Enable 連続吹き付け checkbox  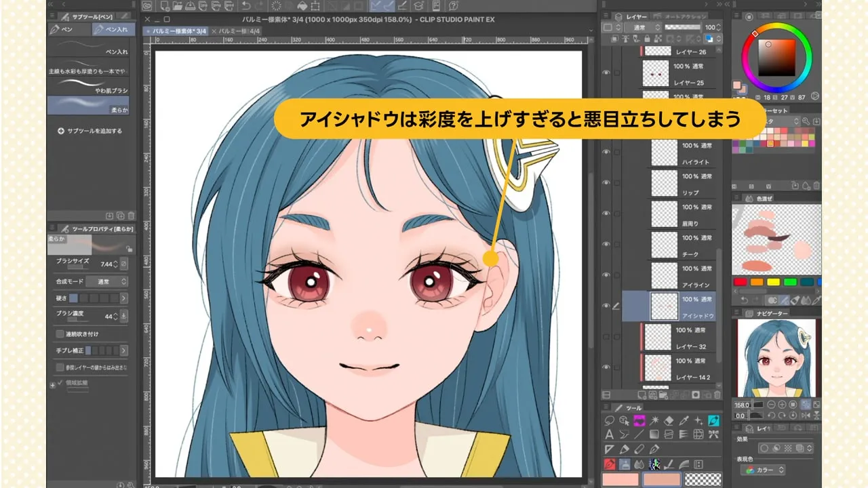[x=60, y=334]
